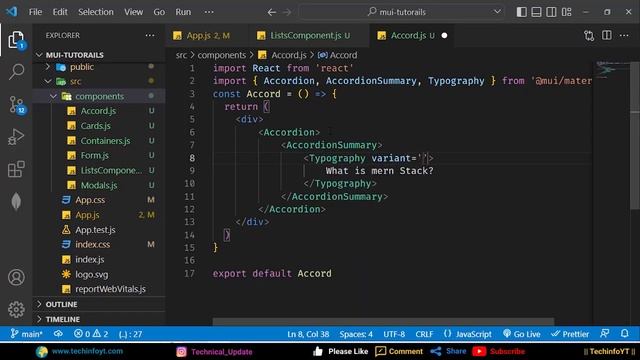Open editor More Actions ellipsis
Viewport: 640px width, 360px height.
pyautogui.click(x=624, y=36)
